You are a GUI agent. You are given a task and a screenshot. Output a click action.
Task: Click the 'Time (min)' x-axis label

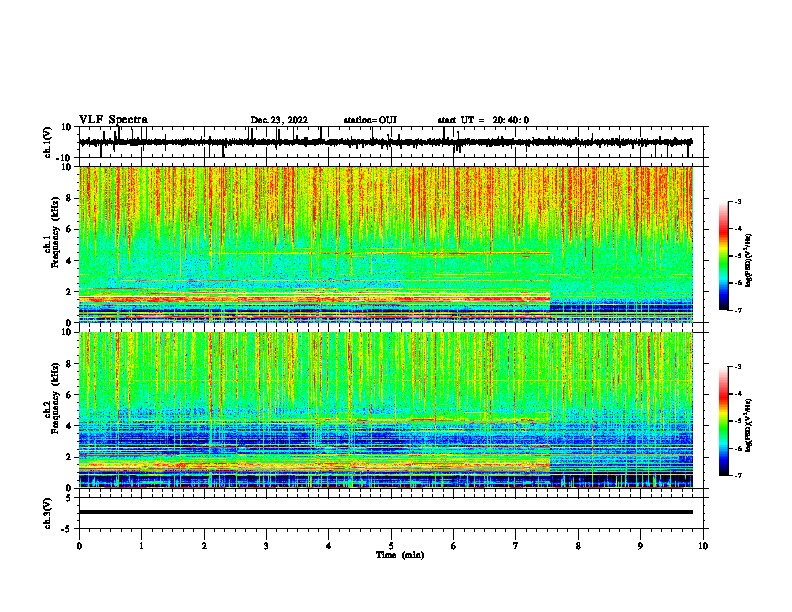coord(400,555)
